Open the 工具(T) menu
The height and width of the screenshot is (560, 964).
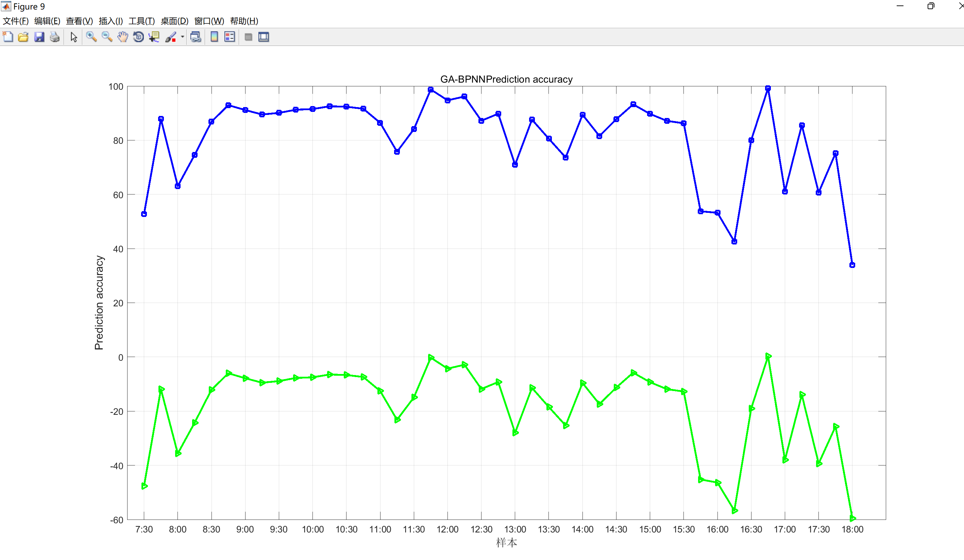[141, 21]
